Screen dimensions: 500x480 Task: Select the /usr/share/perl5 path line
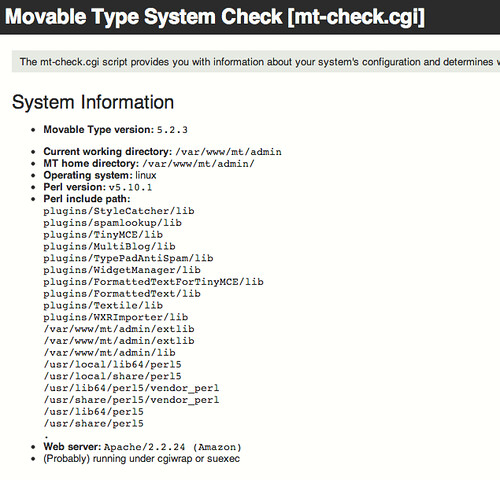pyautogui.click(x=94, y=424)
